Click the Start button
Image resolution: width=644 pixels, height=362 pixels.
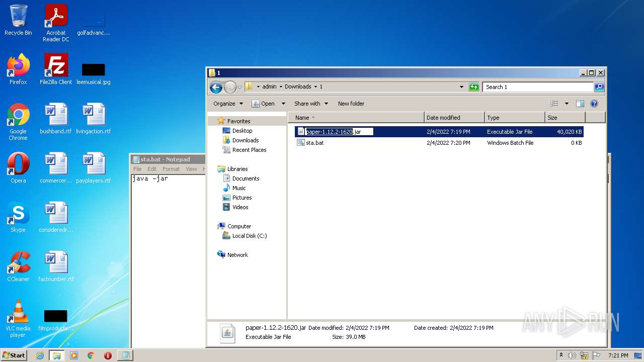pos(14,355)
